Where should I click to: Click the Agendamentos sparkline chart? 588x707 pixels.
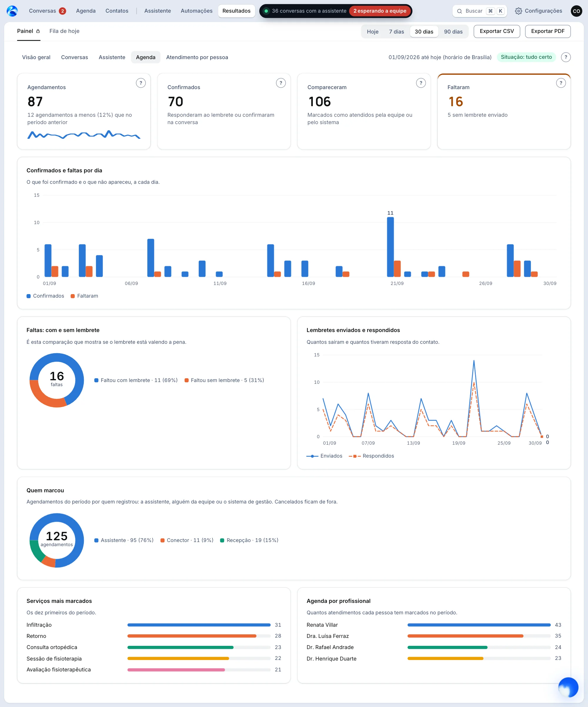pos(84,135)
